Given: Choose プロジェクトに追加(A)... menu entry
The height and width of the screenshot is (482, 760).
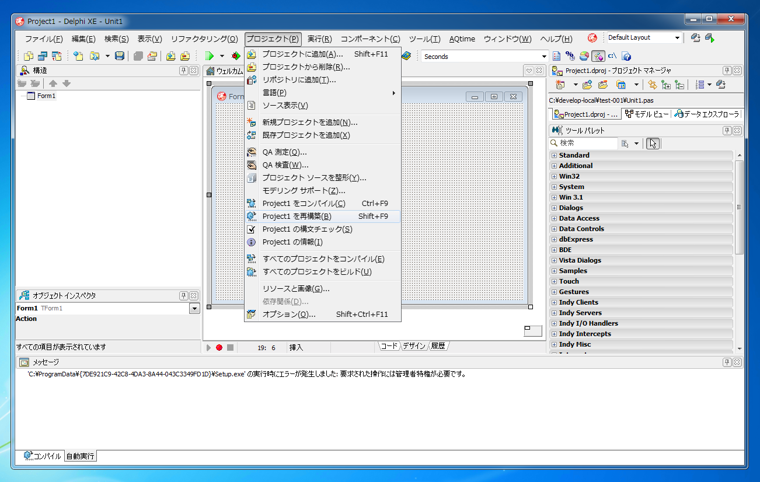Looking at the screenshot, I should point(323,54).
